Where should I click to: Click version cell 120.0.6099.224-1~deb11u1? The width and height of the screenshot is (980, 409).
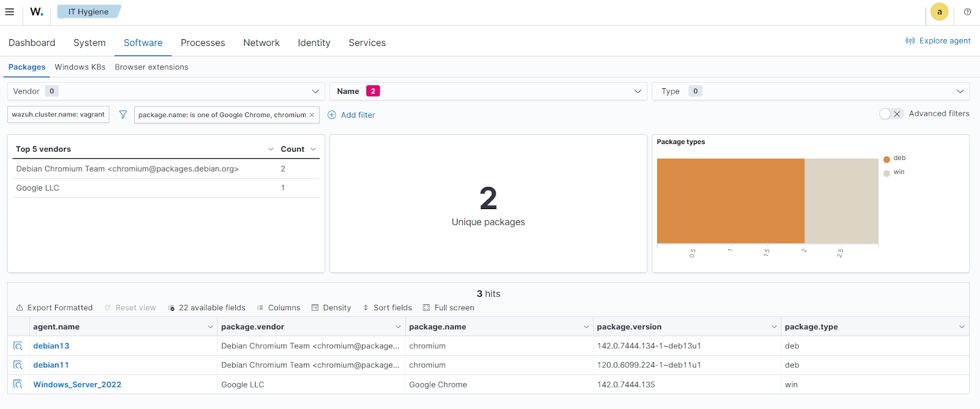point(649,365)
